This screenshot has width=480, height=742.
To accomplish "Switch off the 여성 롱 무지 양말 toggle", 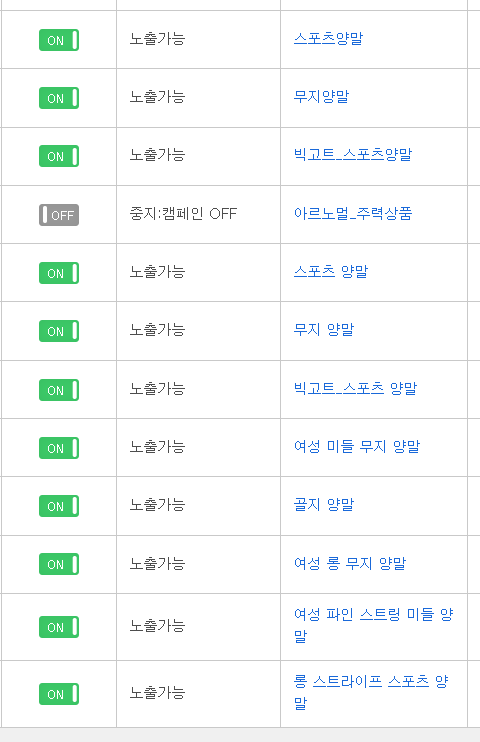I will [59, 564].
